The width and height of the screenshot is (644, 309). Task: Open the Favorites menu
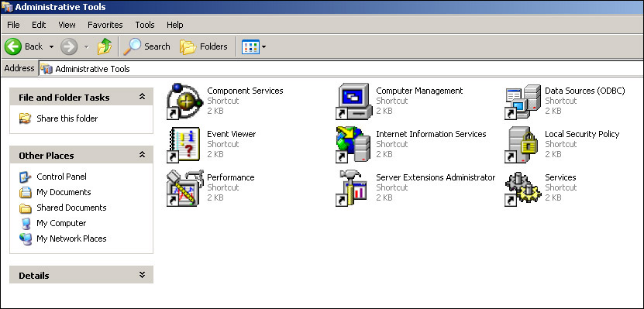point(105,25)
